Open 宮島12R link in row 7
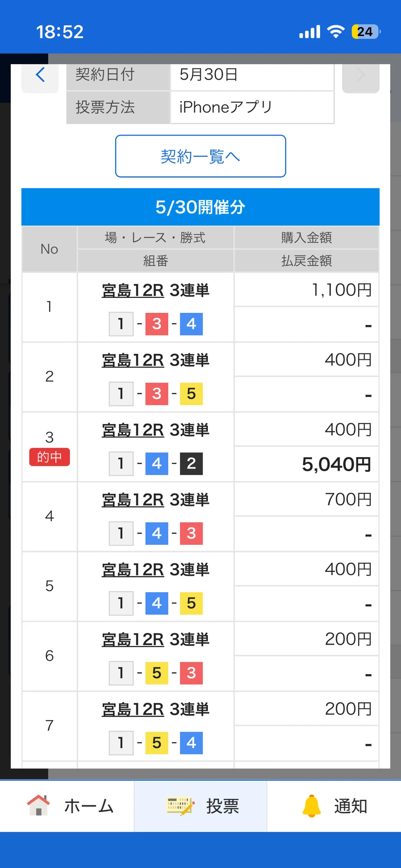The width and height of the screenshot is (401, 868). click(132, 709)
